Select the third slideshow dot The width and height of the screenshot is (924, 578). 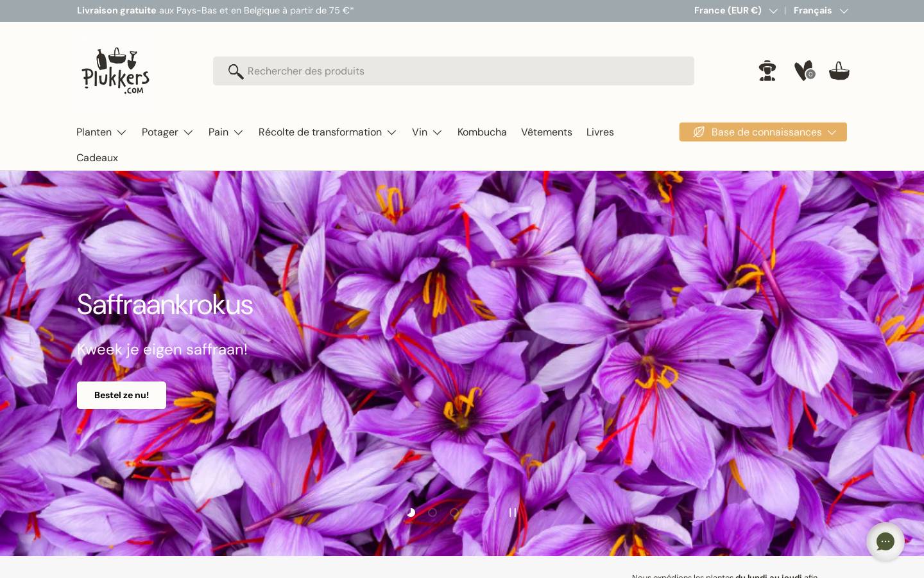point(454,512)
